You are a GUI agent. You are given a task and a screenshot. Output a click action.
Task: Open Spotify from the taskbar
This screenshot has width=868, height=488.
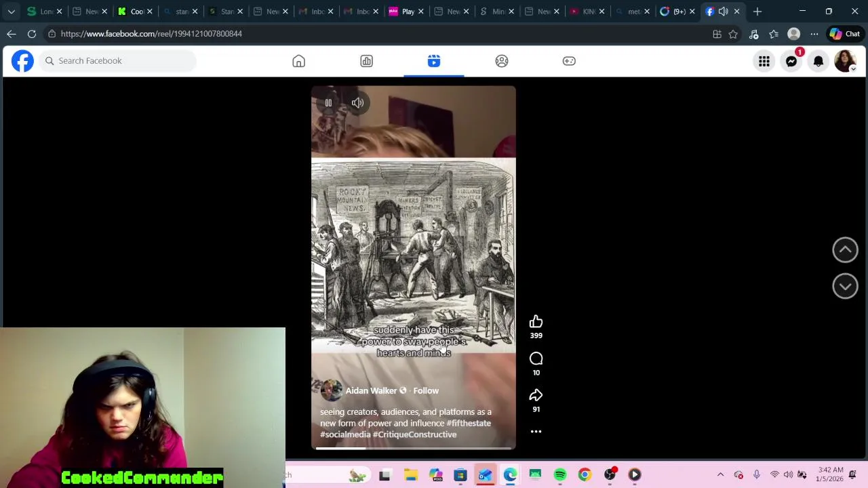560,475
